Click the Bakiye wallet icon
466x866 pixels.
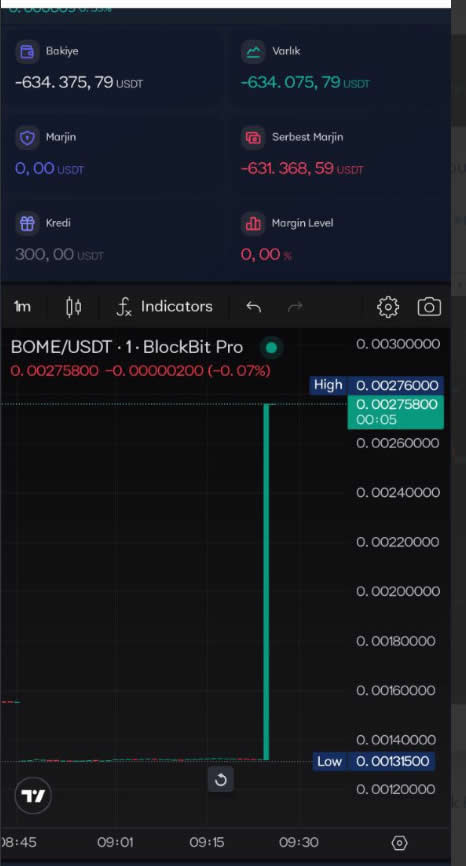pyautogui.click(x=27, y=51)
